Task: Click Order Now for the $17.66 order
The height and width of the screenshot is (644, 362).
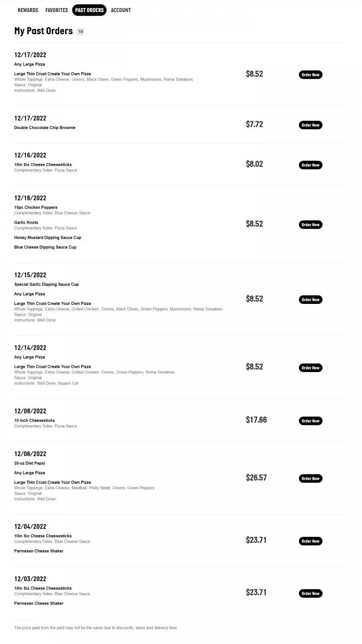Action: (311, 421)
